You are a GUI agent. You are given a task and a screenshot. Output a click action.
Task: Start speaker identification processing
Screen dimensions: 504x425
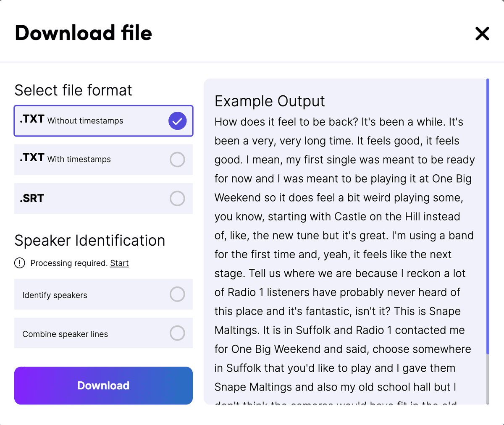pos(119,263)
